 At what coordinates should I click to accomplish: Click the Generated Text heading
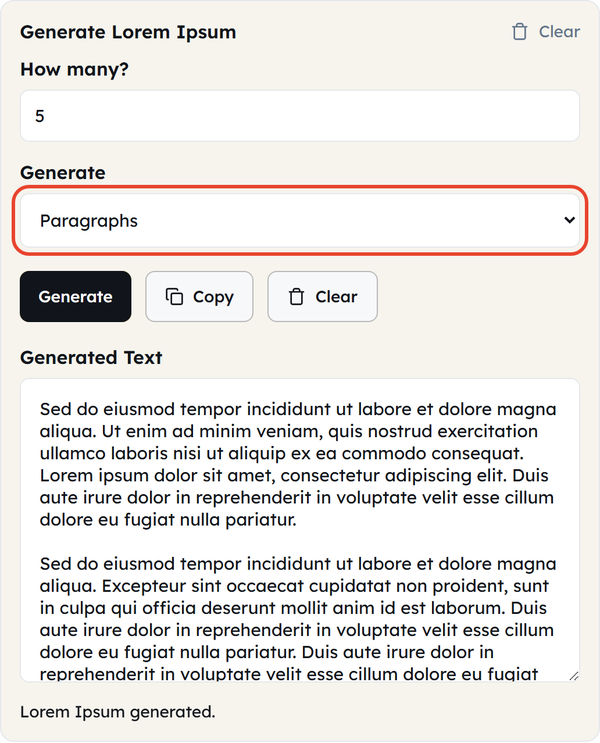click(91, 357)
